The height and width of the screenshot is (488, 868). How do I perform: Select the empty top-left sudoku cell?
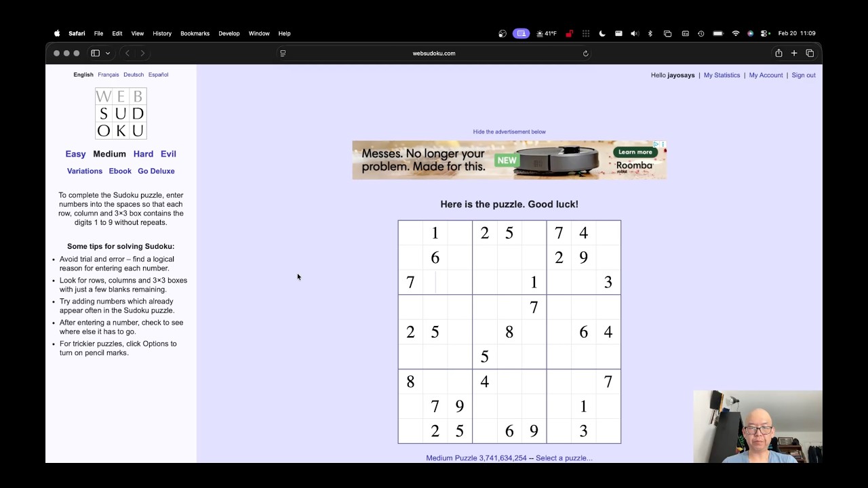[410, 233]
